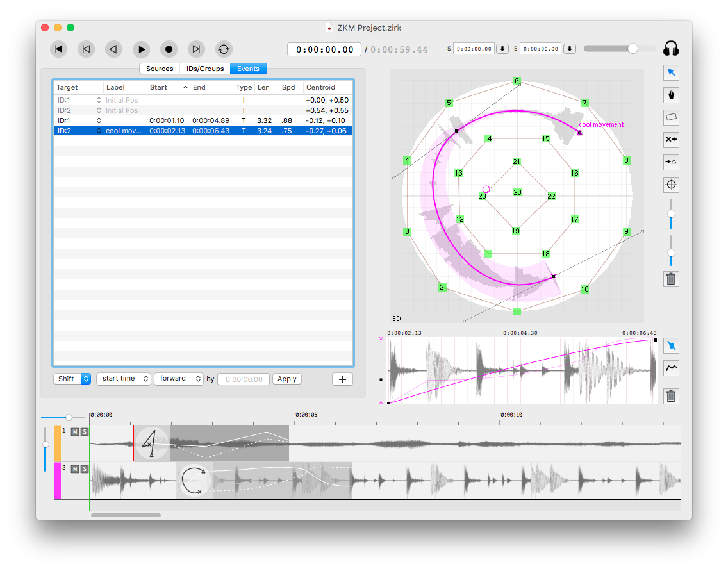Select the event row ending 0:00:04.89

click(x=203, y=120)
